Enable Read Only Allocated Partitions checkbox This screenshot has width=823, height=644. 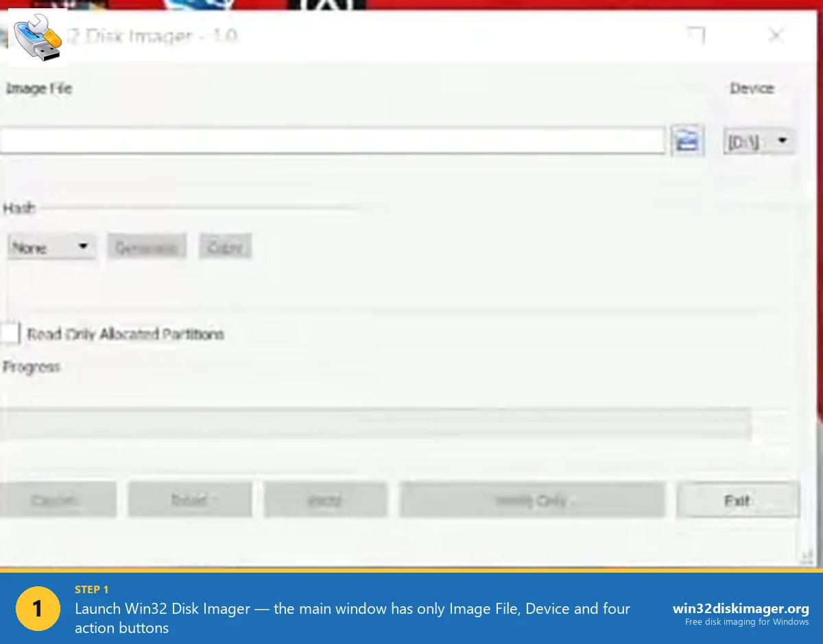(x=10, y=334)
